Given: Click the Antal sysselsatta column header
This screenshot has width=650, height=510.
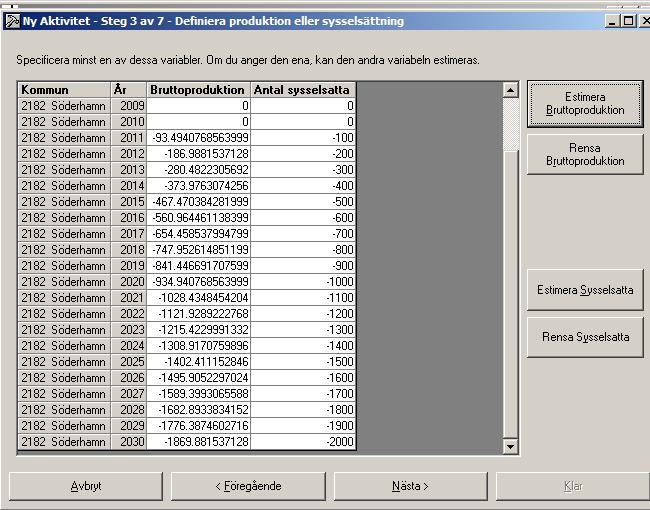Looking at the screenshot, I should [303, 90].
